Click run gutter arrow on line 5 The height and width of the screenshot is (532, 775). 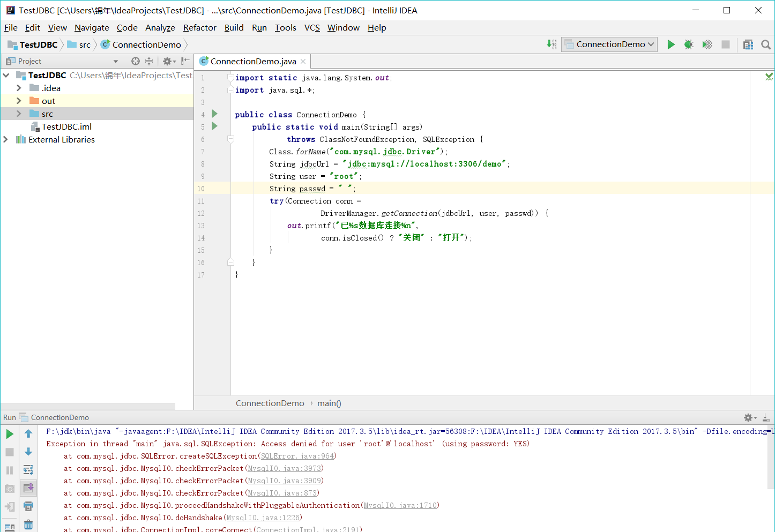[x=214, y=126]
